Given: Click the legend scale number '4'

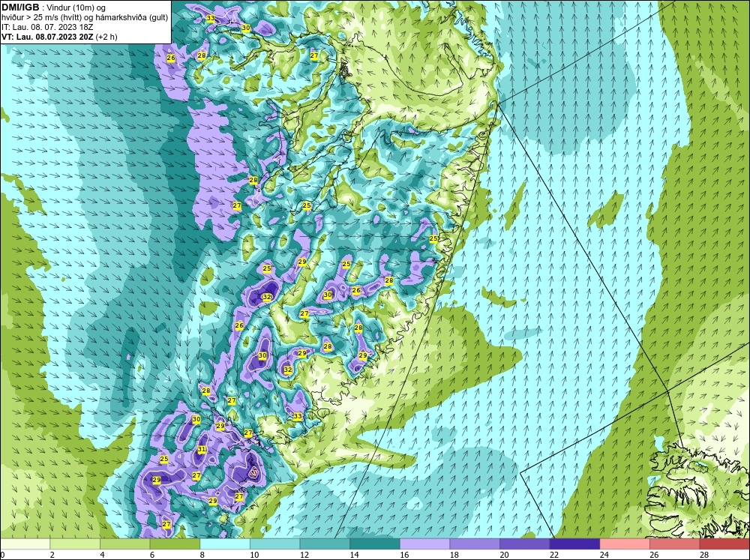Looking at the screenshot, I should point(102,555).
